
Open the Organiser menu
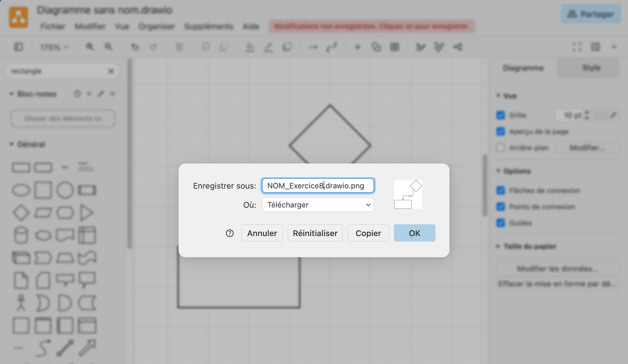coord(157,26)
